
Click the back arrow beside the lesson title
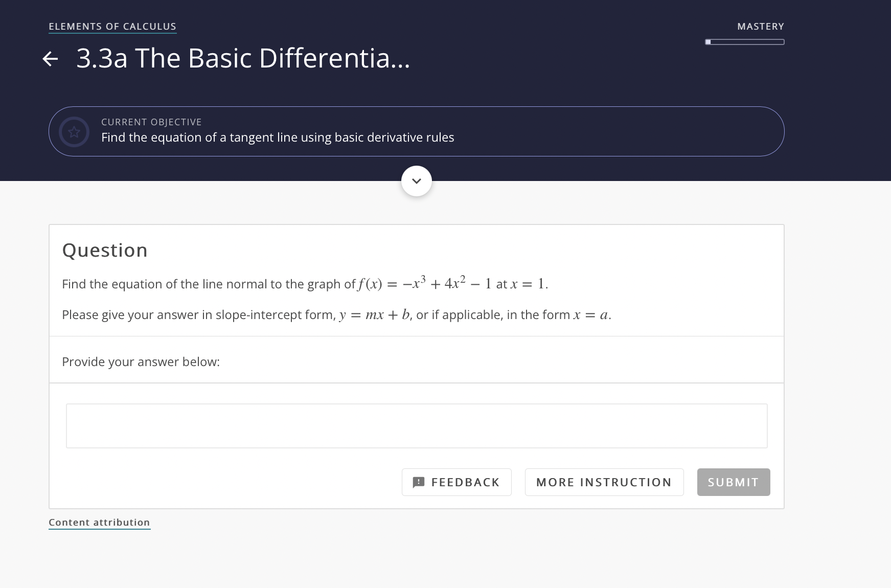click(51, 59)
